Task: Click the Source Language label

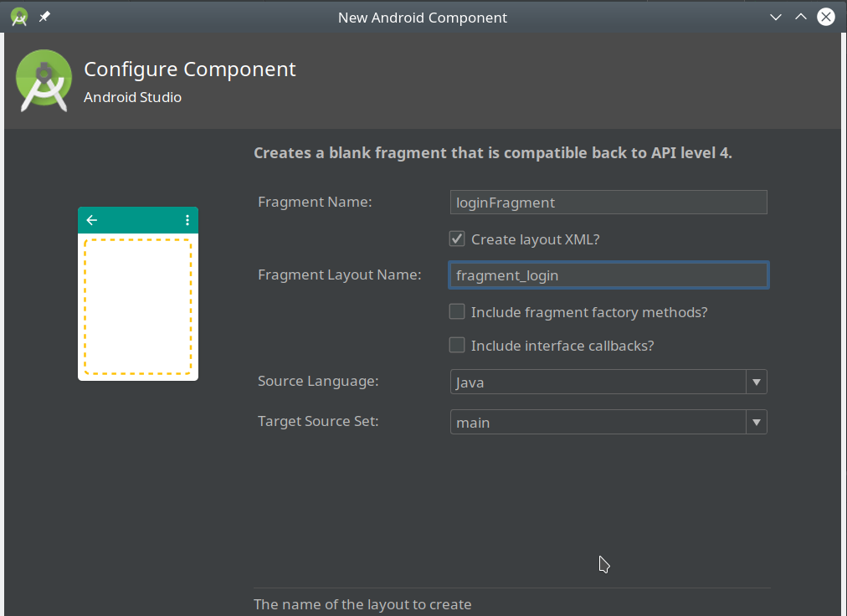Action: tap(318, 382)
